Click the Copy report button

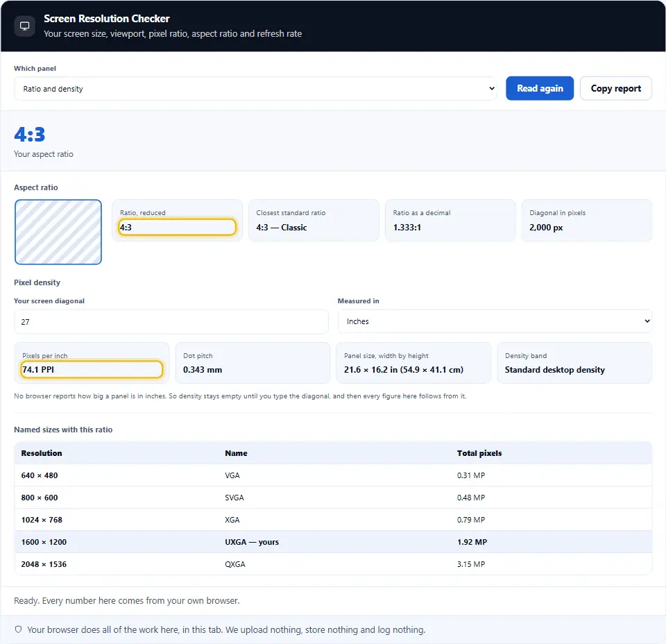pos(616,88)
